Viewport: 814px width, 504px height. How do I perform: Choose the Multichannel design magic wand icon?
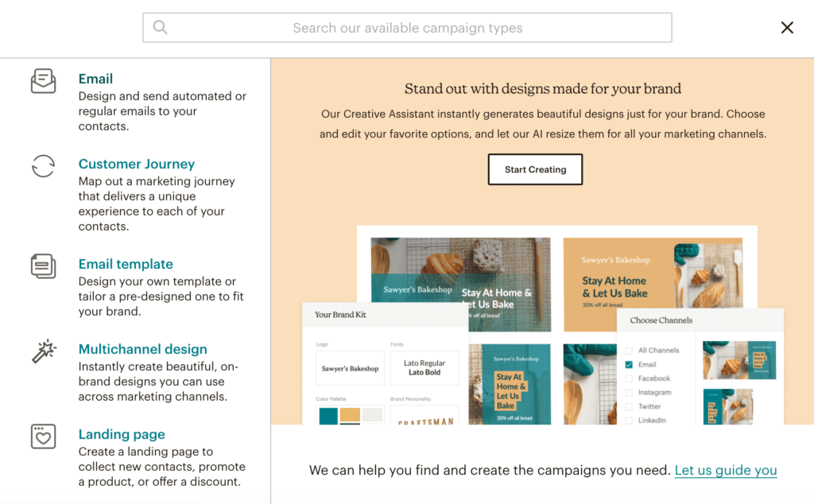(45, 351)
